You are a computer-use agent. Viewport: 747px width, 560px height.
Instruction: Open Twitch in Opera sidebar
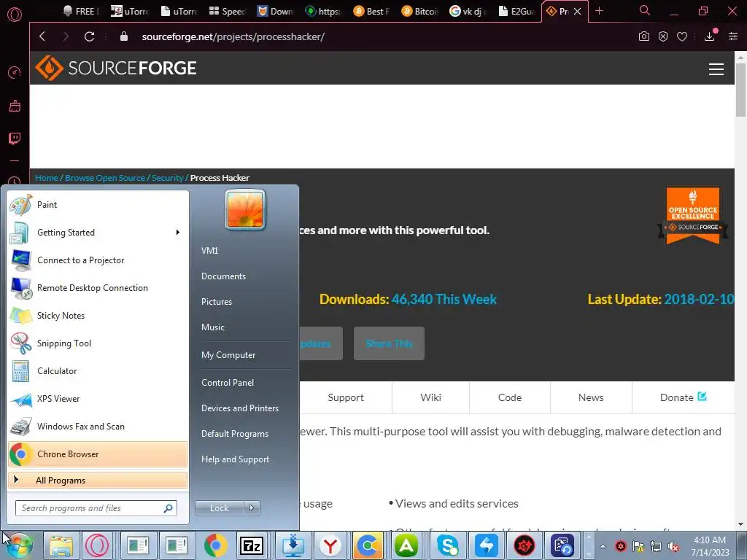click(x=15, y=139)
